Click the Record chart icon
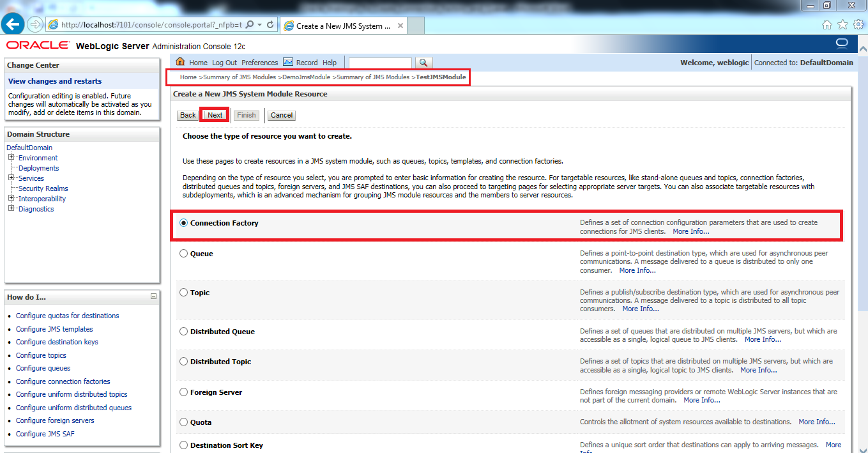This screenshot has width=868, height=453. pyautogui.click(x=288, y=62)
